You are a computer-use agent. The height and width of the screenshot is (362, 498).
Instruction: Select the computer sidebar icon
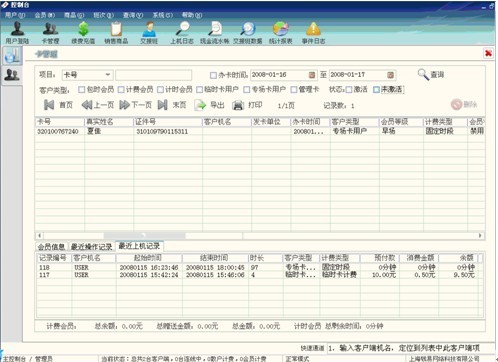click(13, 55)
